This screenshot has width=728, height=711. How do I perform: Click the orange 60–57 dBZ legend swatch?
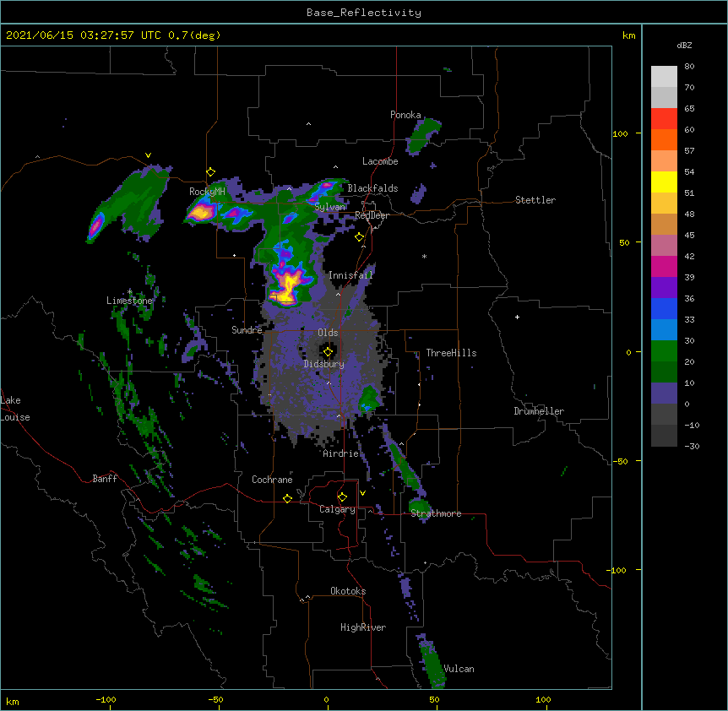664,139
